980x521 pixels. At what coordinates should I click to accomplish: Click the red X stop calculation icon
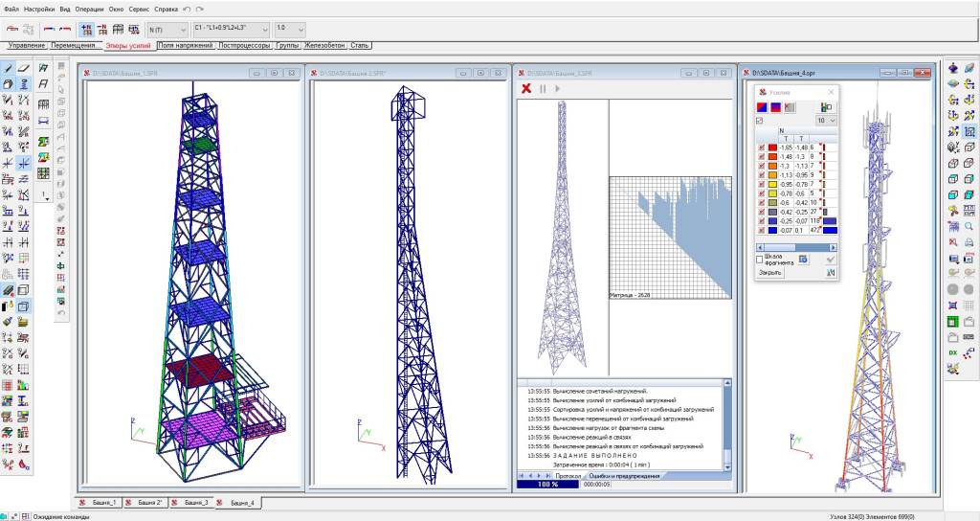pyautogui.click(x=526, y=89)
